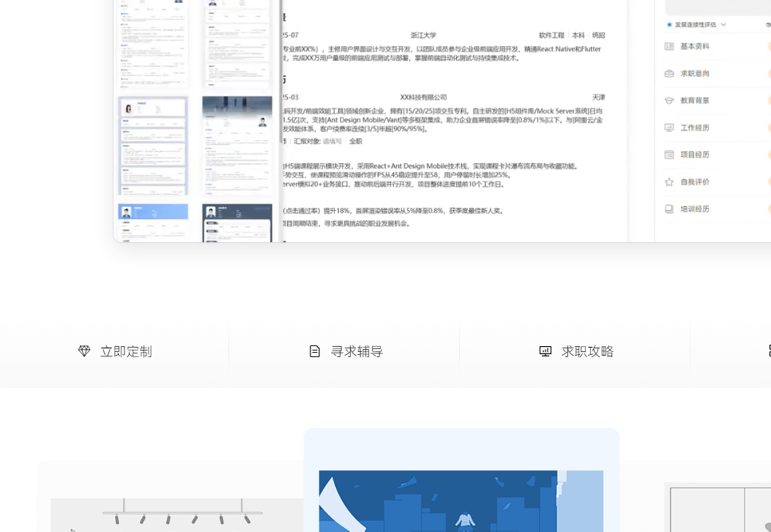
Task: Pick the top-right white template with gray sections
Action: (x=237, y=44)
